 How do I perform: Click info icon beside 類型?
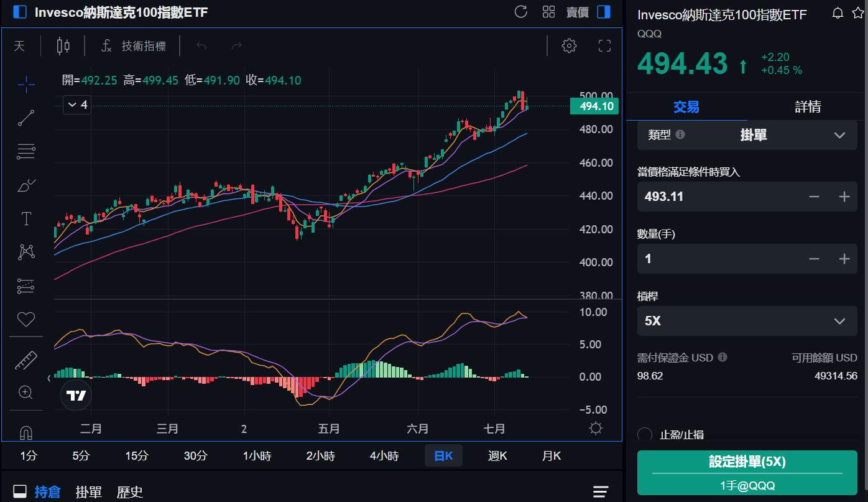click(680, 134)
